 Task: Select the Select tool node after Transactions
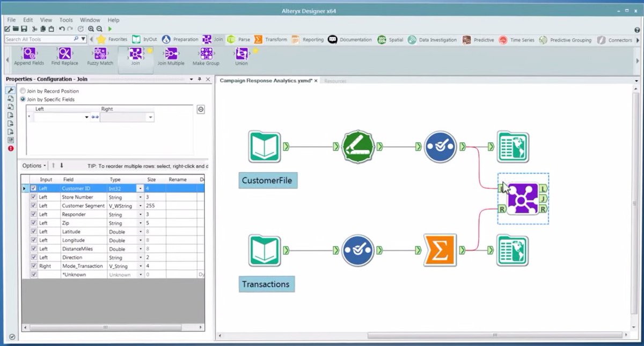click(x=357, y=250)
